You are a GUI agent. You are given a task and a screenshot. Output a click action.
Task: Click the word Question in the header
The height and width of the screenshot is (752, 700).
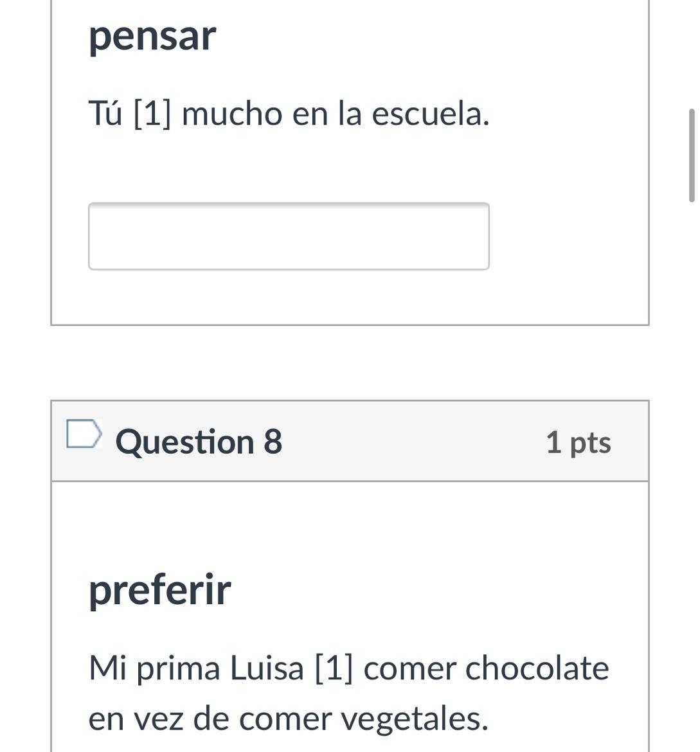pyautogui.click(x=184, y=442)
